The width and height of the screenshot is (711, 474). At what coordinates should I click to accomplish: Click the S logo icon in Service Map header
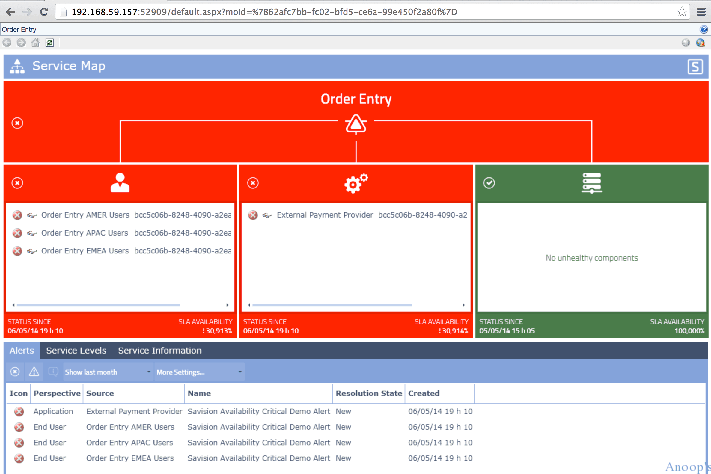pyautogui.click(x=695, y=67)
